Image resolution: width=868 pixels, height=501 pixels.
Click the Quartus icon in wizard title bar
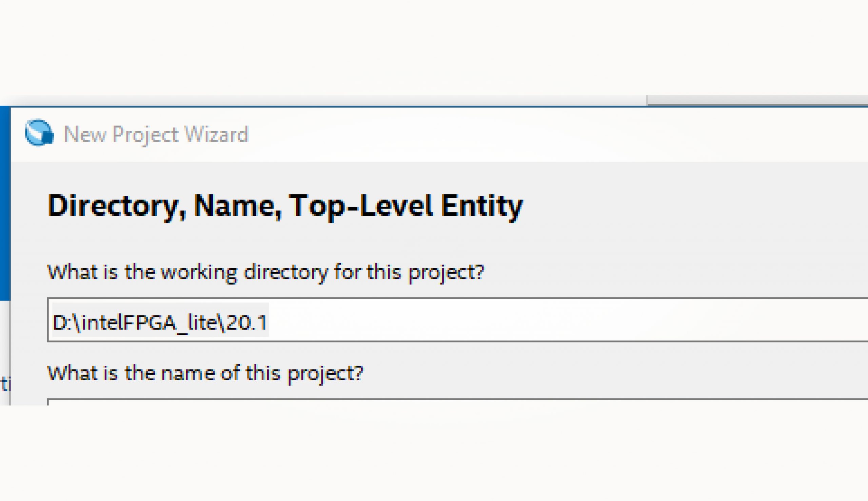pyautogui.click(x=39, y=133)
